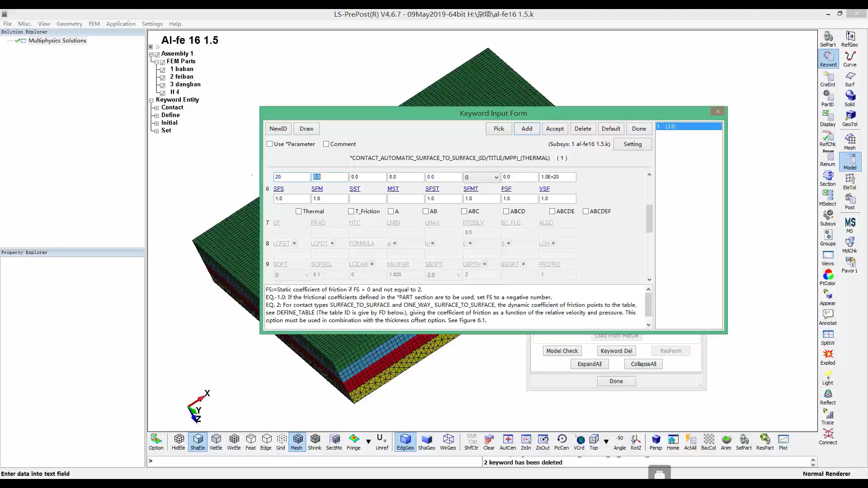The image size is (868, 488).
Task: Expand the Contact keyword tree node
Action: pos(156,108)
